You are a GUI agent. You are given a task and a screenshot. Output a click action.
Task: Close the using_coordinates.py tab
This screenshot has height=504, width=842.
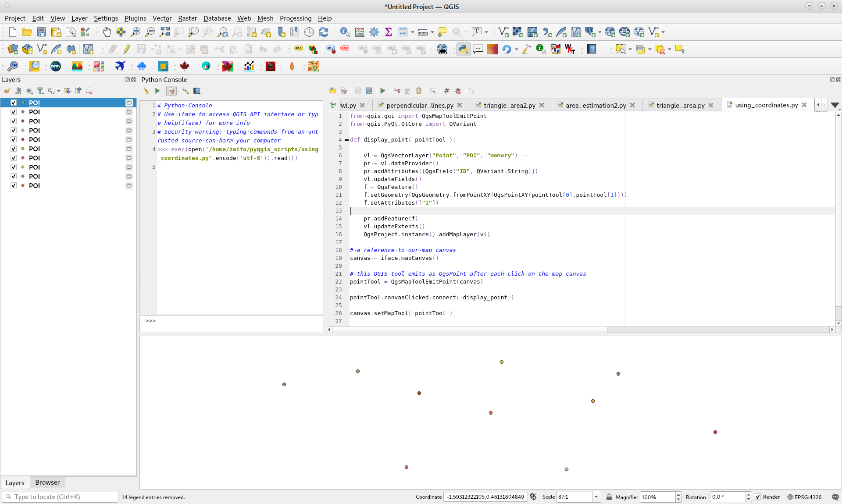tap(804, 105)
